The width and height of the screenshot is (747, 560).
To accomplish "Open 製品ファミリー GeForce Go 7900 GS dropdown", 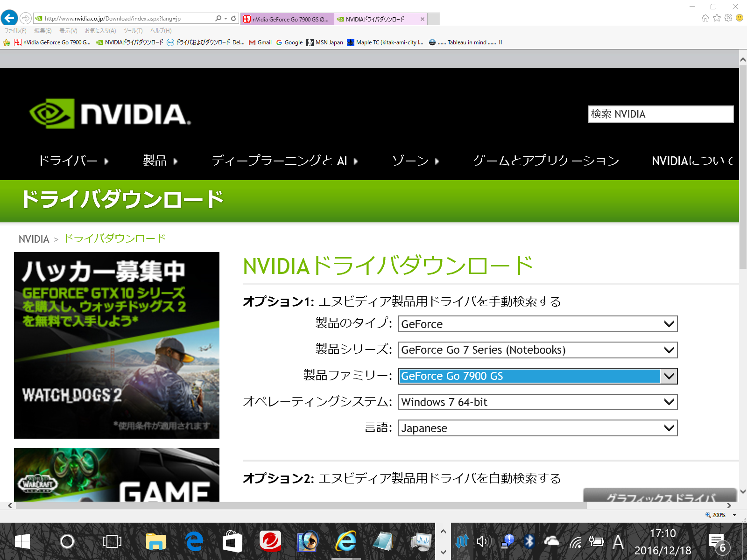I will click(537, 376).
